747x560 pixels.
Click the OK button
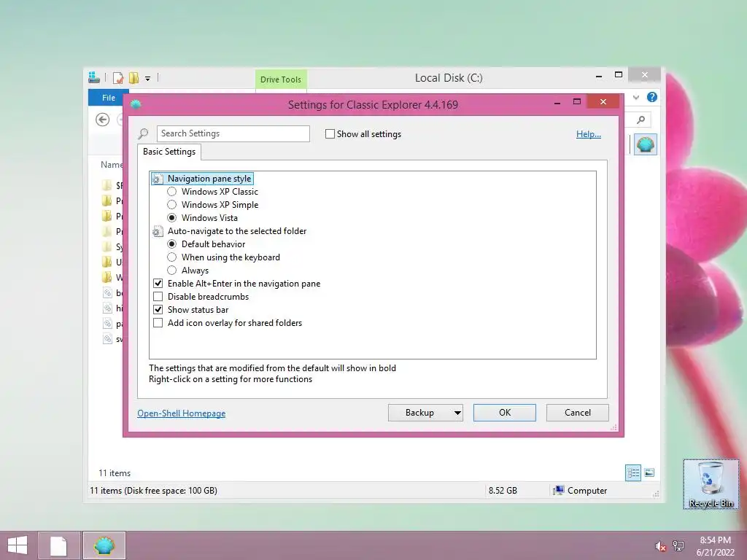505,413
